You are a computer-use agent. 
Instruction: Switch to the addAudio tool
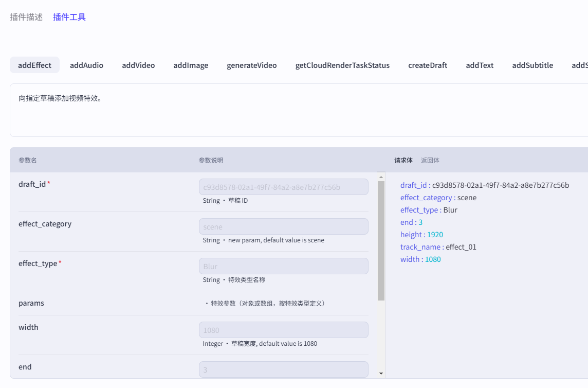pyautogui.click(x=86, y=65)
